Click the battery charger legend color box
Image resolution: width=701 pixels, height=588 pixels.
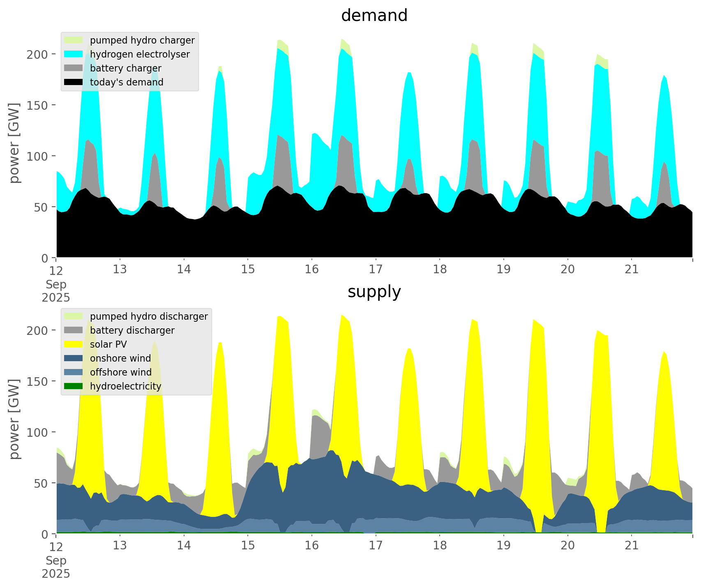pos(74,68)
